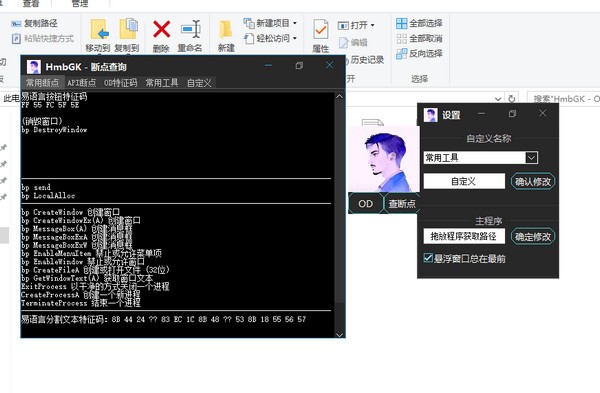Viewport: 600px width, 393px height.
Task: Open the Open (打开) dropdown in ribbon
Action: tap(356, 25)
